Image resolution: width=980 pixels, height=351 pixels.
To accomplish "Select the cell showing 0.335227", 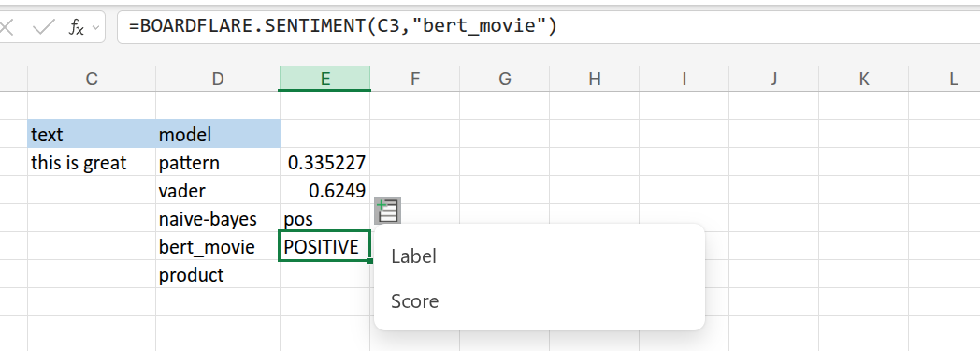I will pyautogui.click(x=325, y=163).
